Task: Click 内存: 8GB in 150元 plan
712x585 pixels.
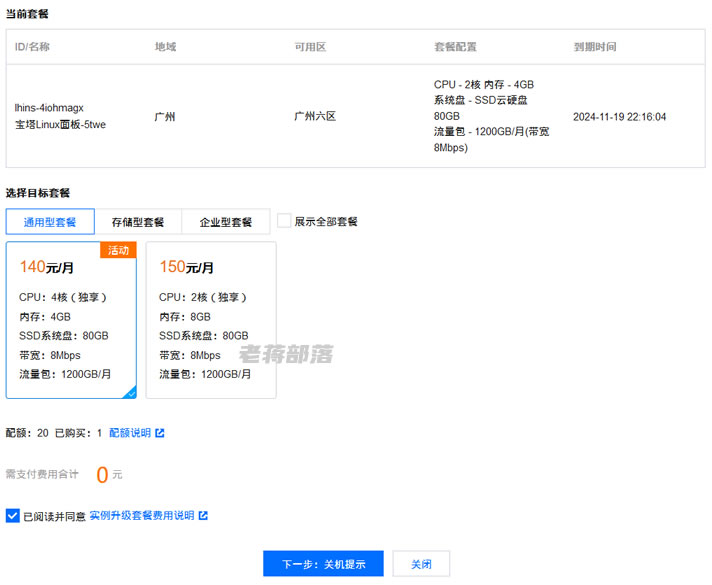Action: (185, 317)
